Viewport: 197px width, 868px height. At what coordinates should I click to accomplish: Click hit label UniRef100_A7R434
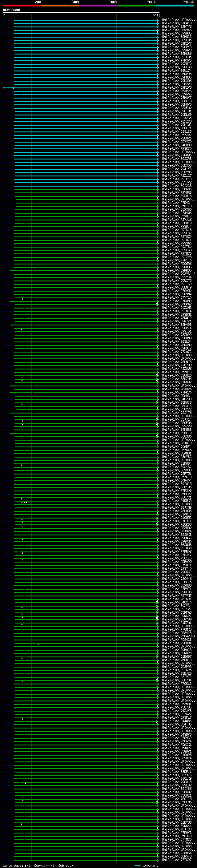(177, 203)
